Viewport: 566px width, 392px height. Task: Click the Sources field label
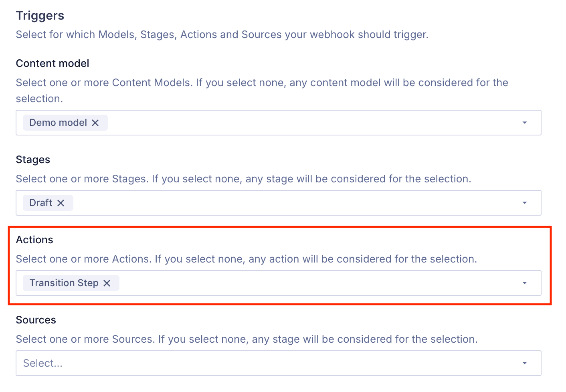(x=36, y=320)
